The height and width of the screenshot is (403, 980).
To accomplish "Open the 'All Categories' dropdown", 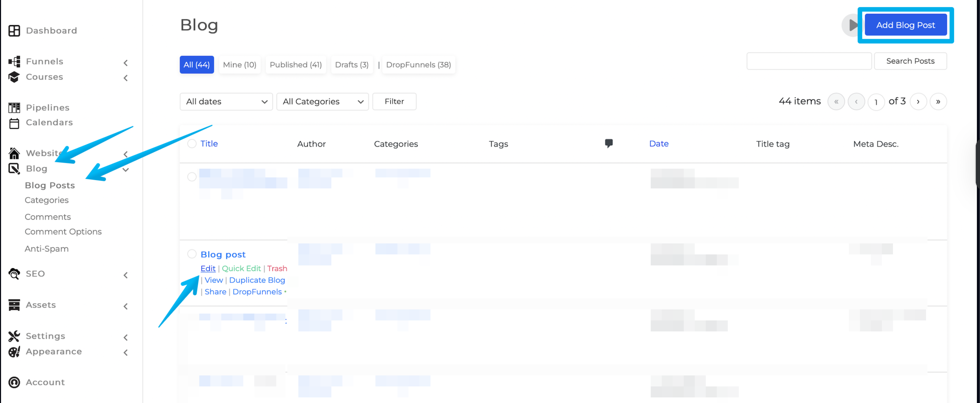I will tap(322, 101).
